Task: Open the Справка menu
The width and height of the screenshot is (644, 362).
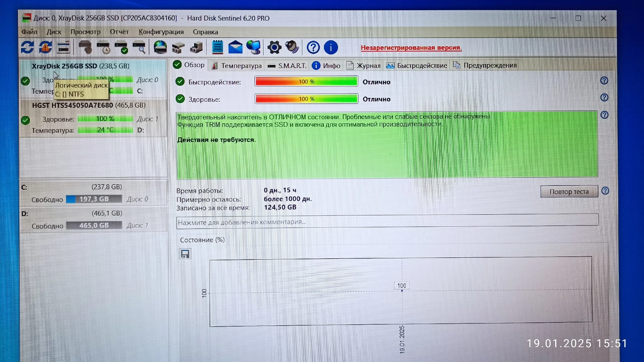Action: [x=205, y=32]
